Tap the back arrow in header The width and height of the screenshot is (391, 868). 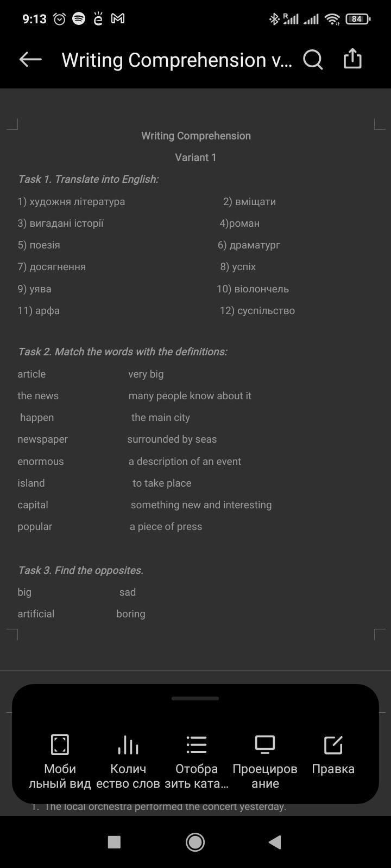coord(30,60)
